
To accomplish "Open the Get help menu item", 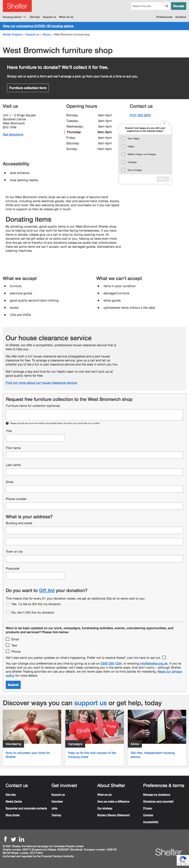I will (35, 17).
